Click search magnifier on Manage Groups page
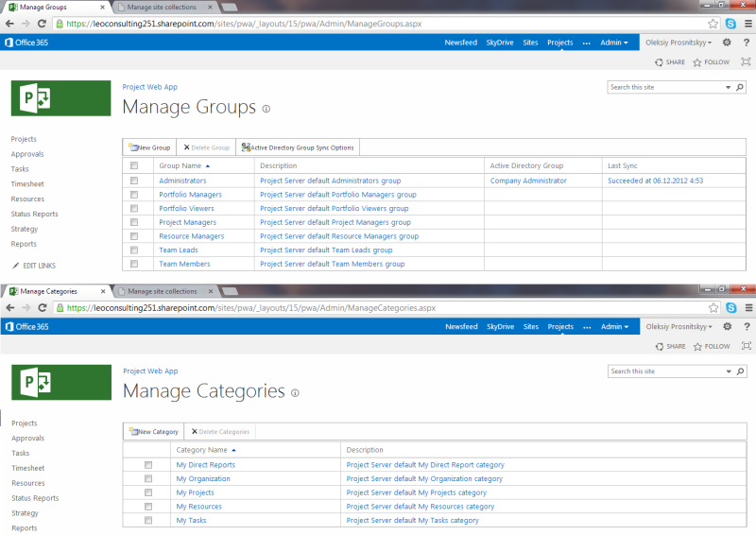Screen dimensions: 756x535 740,87
